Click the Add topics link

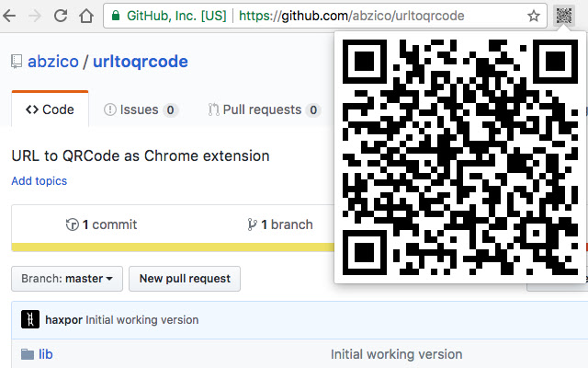(x=39, y=181)
